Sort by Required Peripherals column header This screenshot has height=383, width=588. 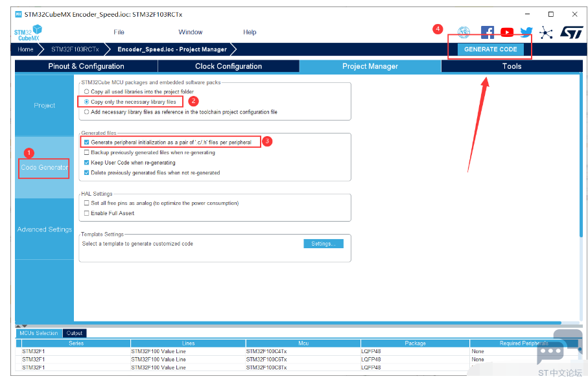point(524,343)
